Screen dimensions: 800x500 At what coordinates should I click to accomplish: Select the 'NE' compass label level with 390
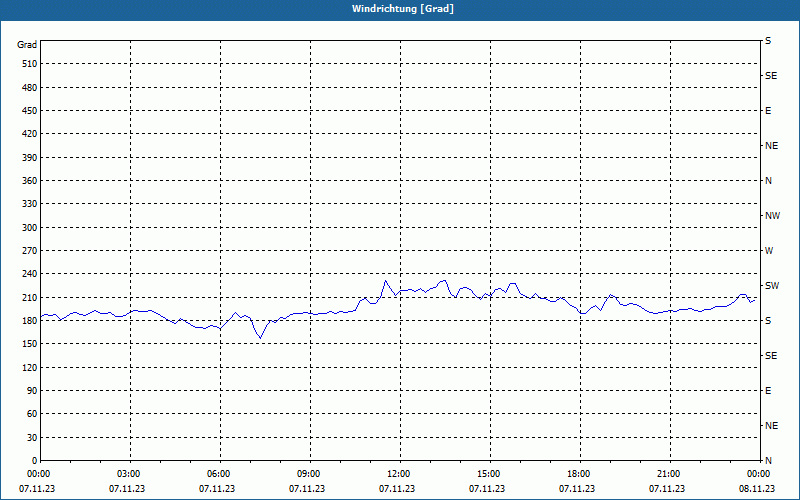(x=771, y=146)
